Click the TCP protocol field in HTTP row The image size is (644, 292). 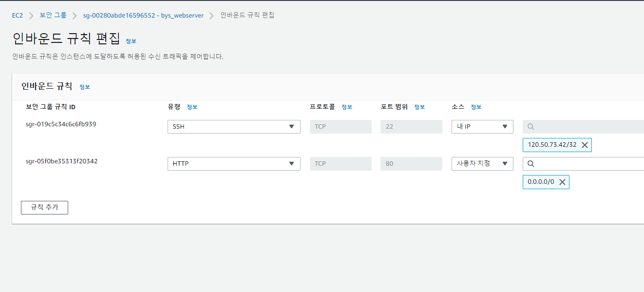click(341, 164)
